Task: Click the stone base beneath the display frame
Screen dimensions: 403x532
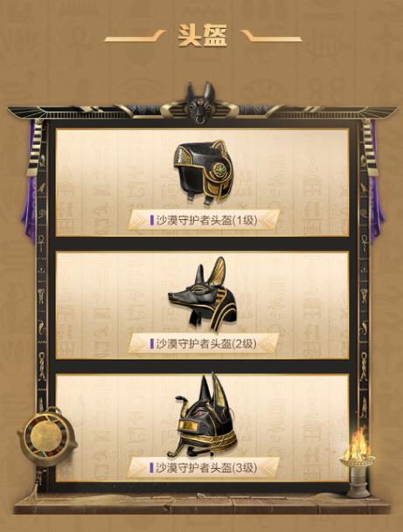Action: click(202, 503)
